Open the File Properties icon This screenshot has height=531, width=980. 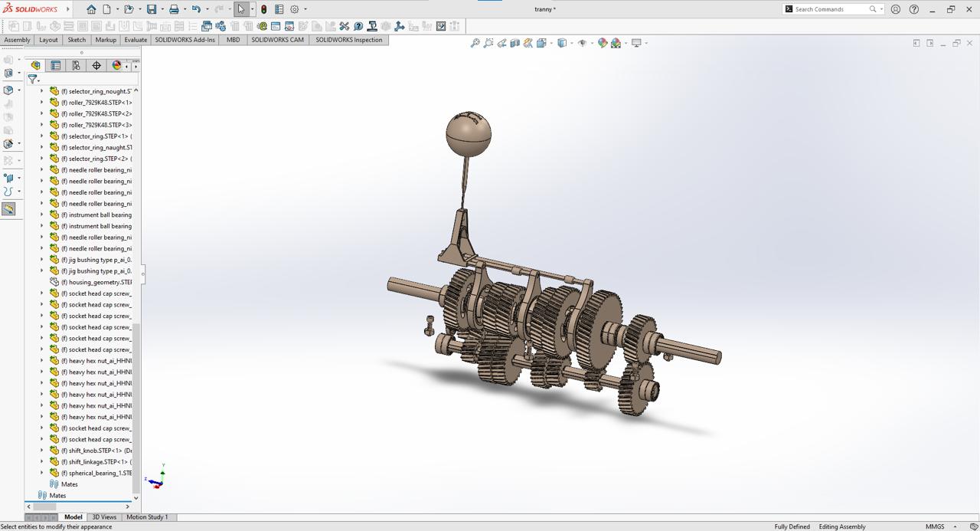[279, 9]
